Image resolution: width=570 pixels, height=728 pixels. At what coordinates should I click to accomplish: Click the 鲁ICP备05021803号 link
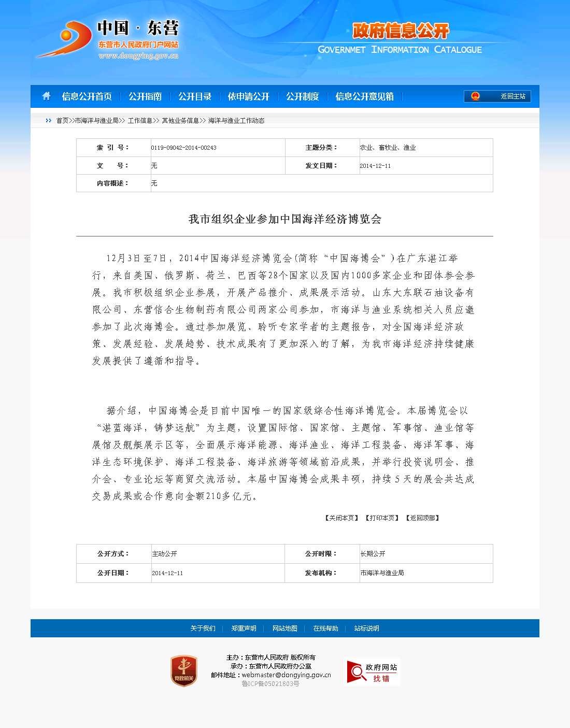tap(270, 684)
